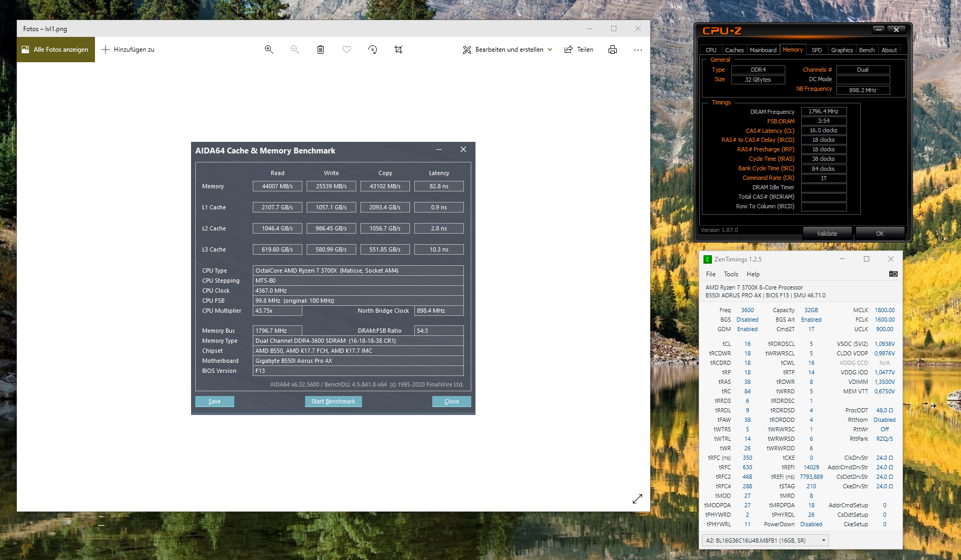Open the crop tool

point(398,50)
